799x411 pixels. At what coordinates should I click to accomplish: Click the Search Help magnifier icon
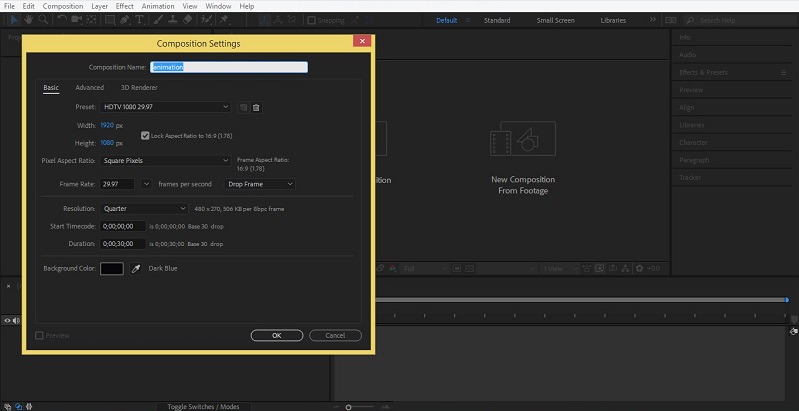(690, 20)
